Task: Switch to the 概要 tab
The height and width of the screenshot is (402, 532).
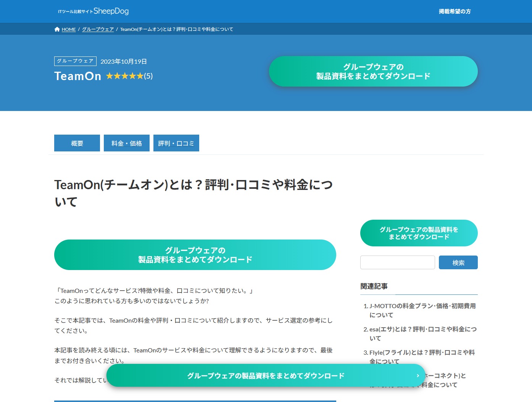Action: 77,143
